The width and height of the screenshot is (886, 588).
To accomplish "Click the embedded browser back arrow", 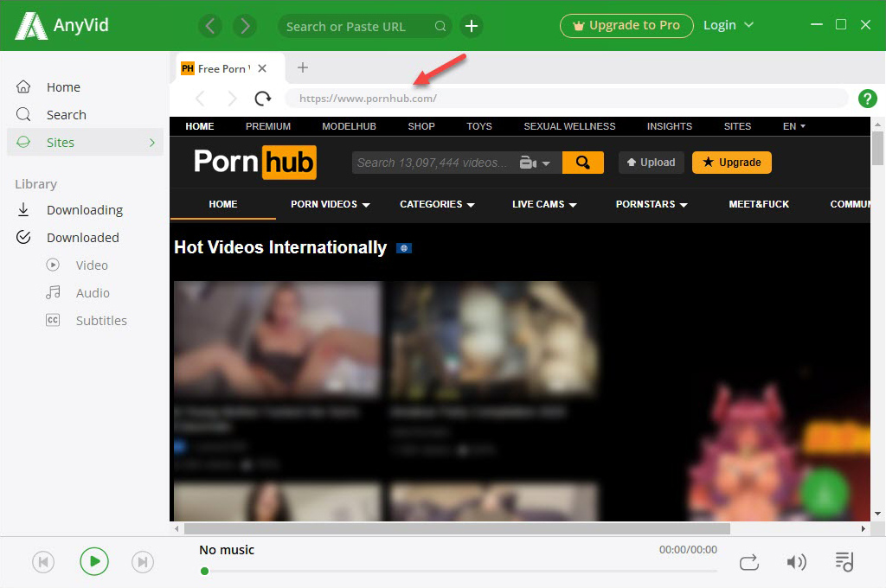I will pos(200,99).
